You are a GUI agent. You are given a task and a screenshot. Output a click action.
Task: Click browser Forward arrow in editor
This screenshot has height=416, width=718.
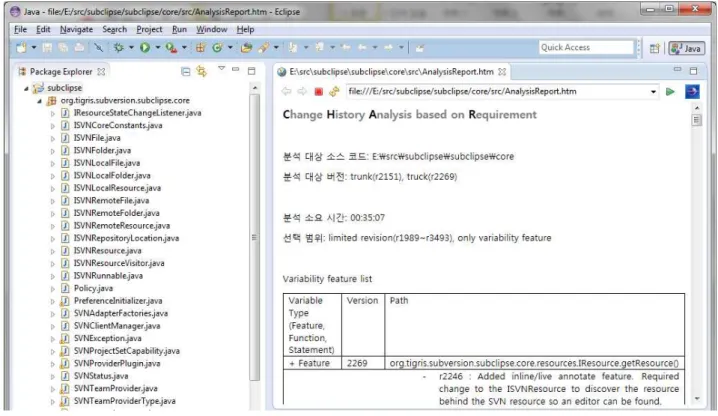(302, 91)
